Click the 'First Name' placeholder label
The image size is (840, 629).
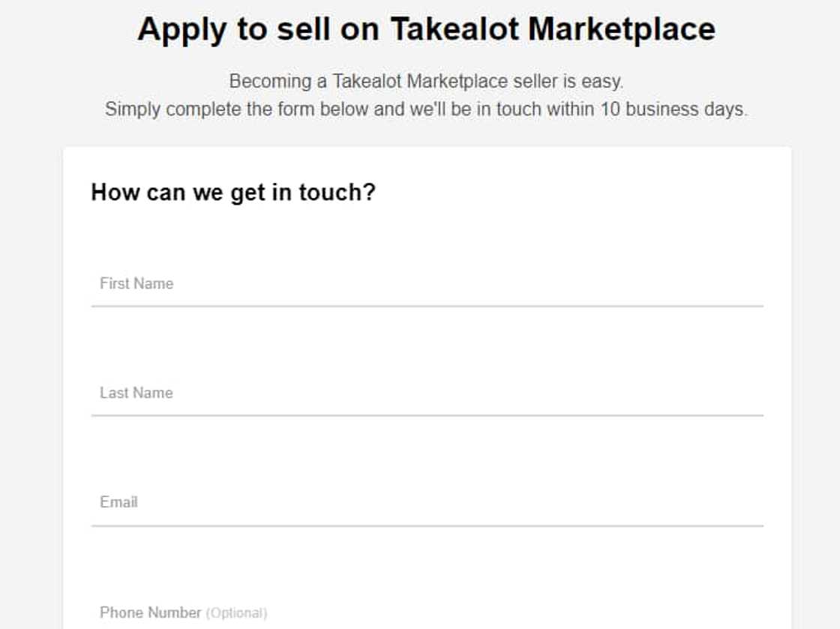pyautogui.click(x=136, y=284)
